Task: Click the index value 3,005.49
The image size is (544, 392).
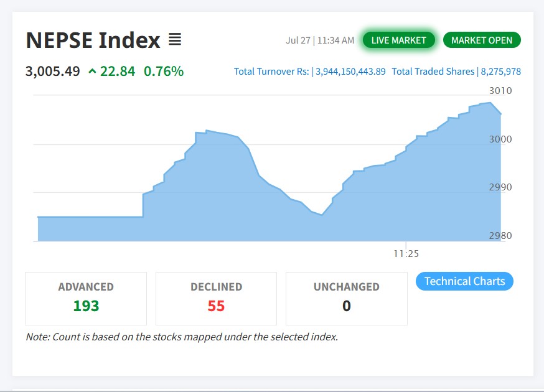Action: tap(53, 72)
